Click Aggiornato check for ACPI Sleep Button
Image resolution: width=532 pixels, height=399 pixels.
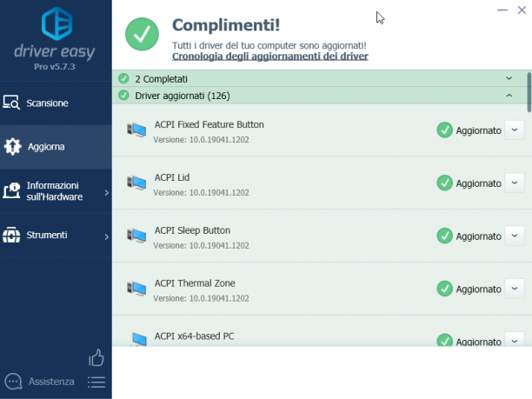point(444,236)
